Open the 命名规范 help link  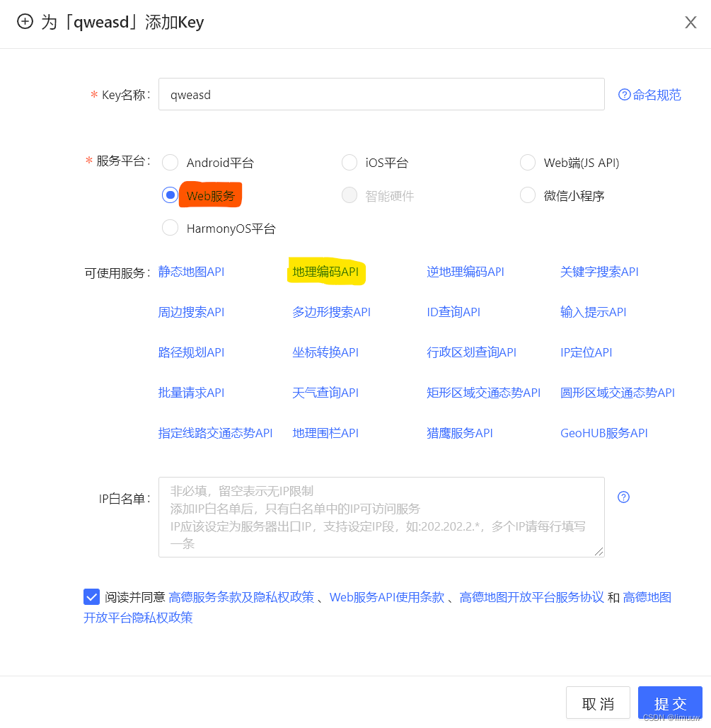pyautogui.click(x=649, y=95)
